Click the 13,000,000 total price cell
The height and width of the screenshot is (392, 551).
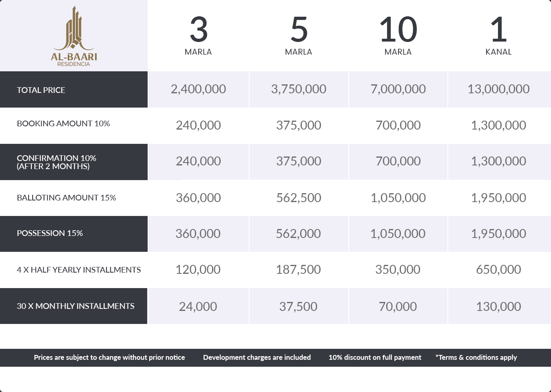click(498, 89)
